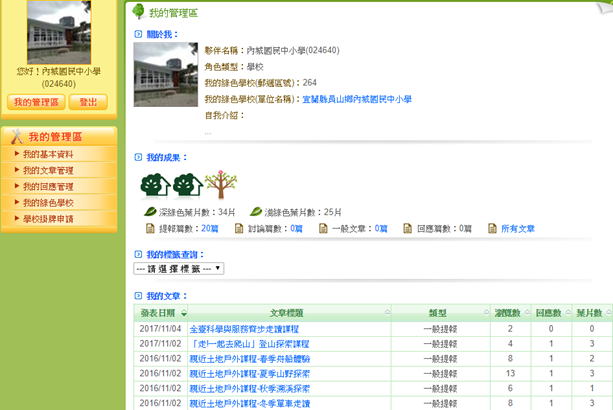Click the green tree icon beside 我的管理區 heading

pos(136,11)
